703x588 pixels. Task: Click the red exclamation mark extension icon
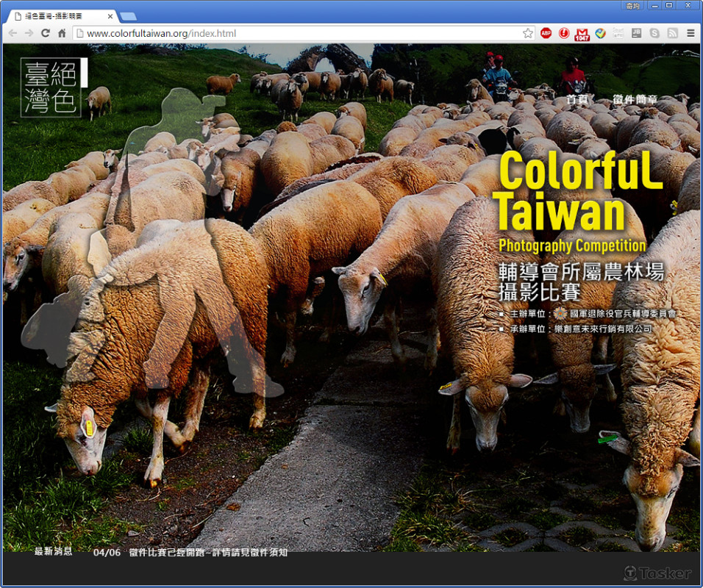564,33
